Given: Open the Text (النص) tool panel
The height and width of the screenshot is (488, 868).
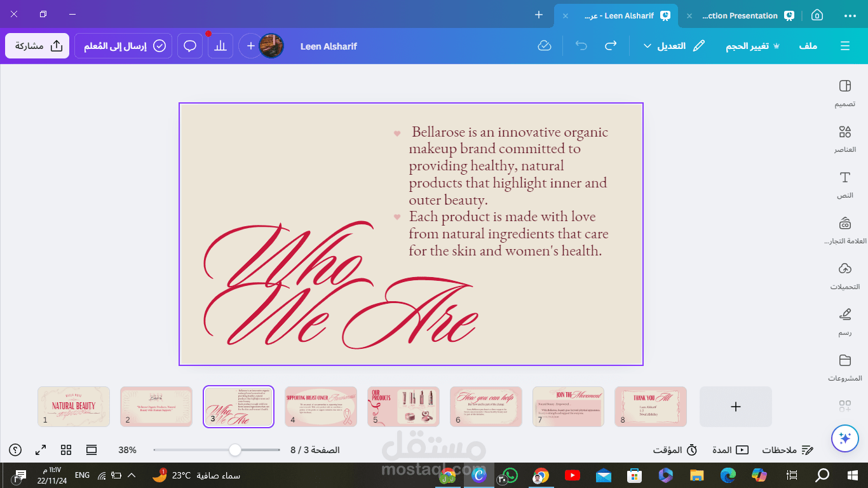Looking at the screenshot, I should click(x=844, y=185).
